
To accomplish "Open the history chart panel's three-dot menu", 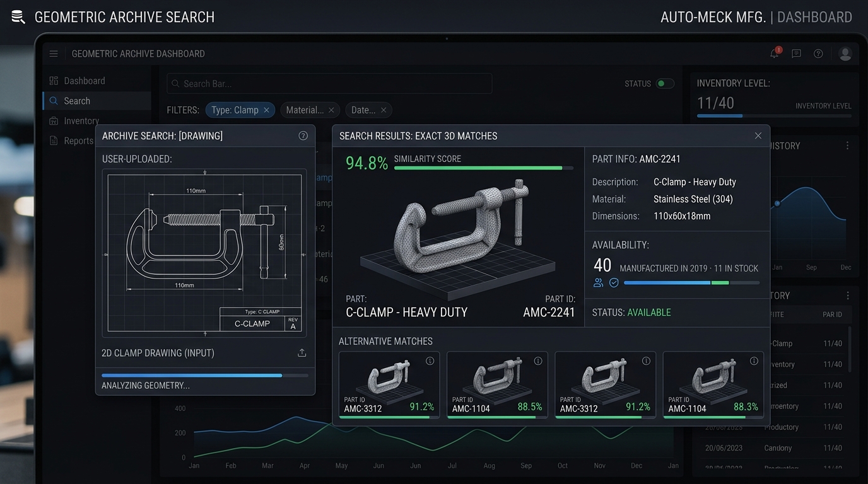I will click(847, 146).
